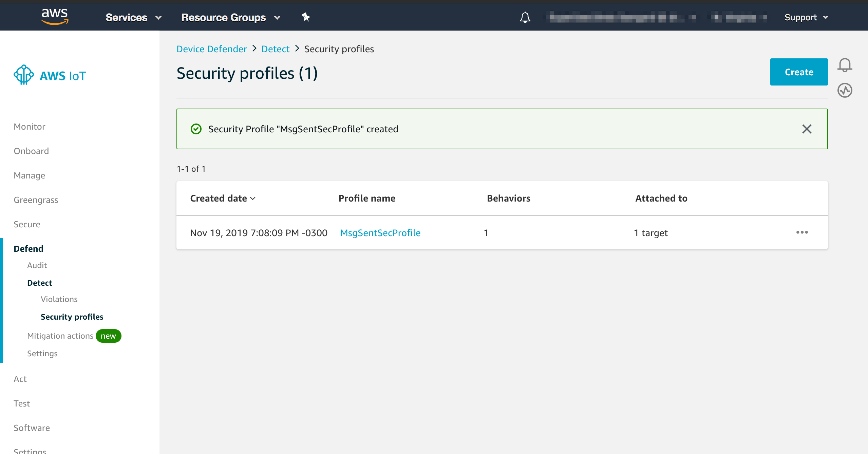Open the notifications bell in the top navigation
This screenshot has width=868, height=454.
coord(525,17)
